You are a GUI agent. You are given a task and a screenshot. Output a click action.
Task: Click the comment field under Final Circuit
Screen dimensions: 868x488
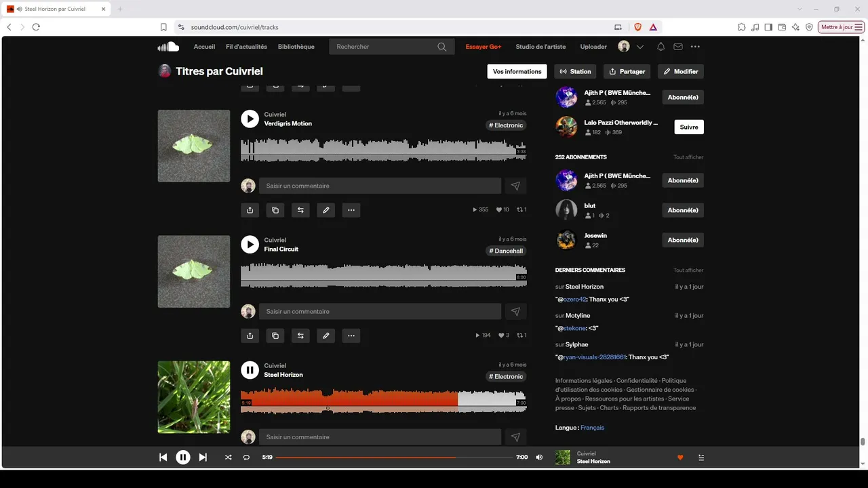(x=380, y=311)
